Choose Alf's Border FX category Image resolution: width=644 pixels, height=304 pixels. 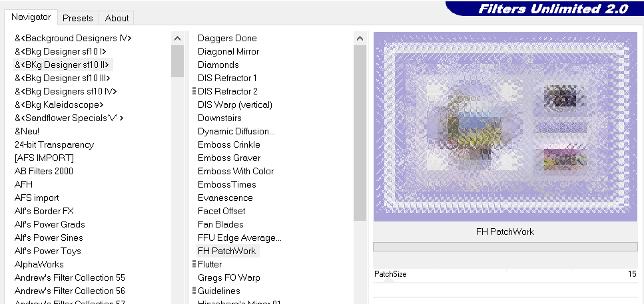coord(44,211)
